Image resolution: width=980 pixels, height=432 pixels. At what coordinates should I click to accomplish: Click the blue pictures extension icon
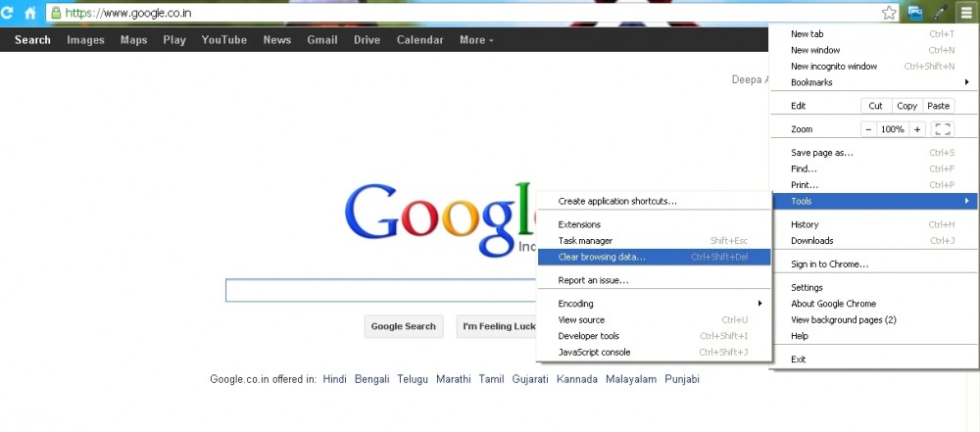tap(915, 13)
